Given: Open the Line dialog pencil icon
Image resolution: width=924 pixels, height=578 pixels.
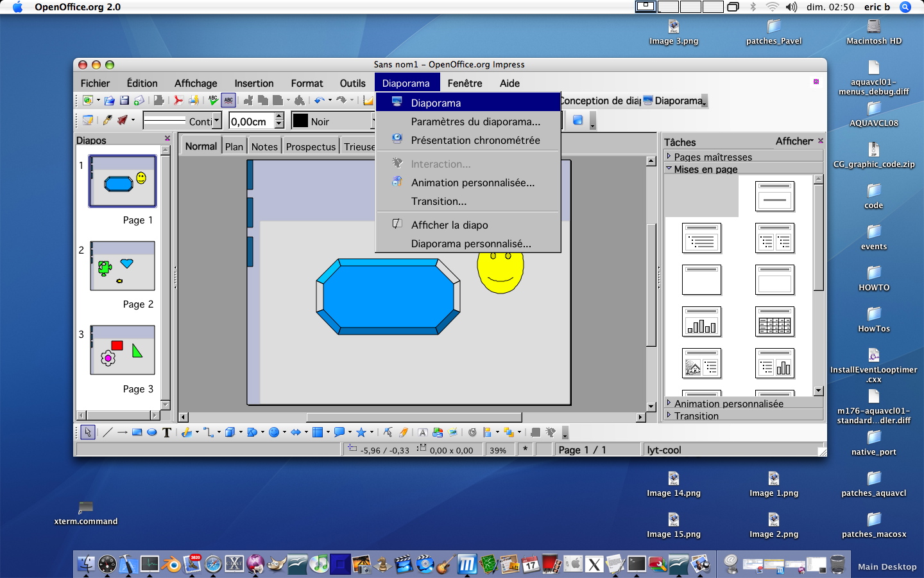Looking at the screenshot, I should coord(107,120).
